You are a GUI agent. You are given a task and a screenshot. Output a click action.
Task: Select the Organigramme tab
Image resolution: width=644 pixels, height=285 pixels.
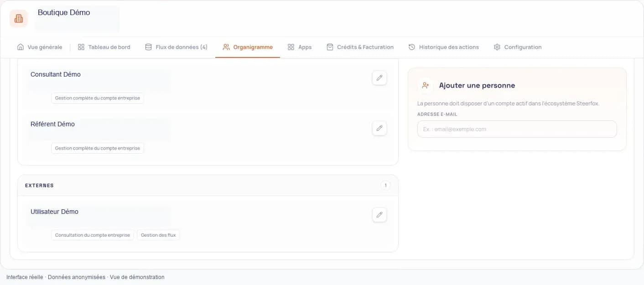tap(248, 47)
